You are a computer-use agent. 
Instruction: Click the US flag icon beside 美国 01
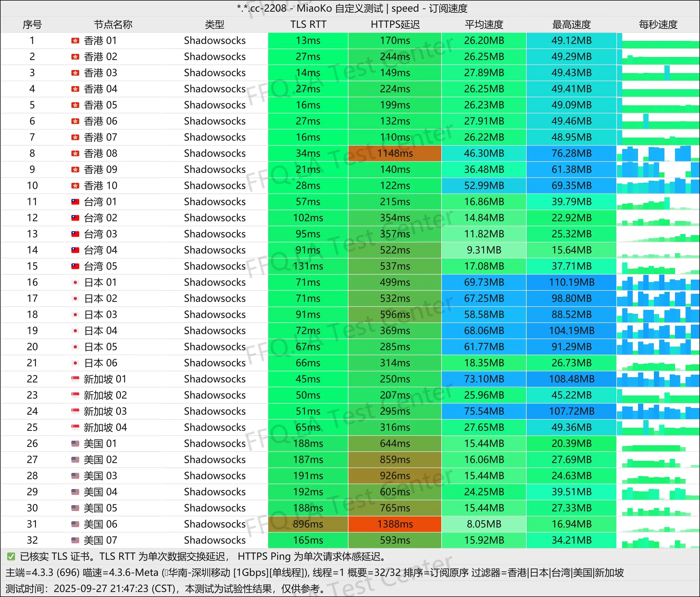[x=75, y=444]
